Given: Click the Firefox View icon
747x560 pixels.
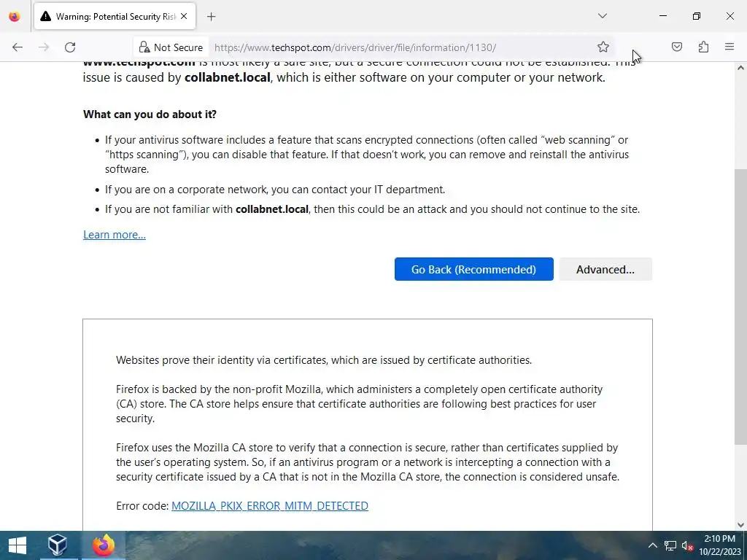Looking at the screenshot, I should point(15,16).
